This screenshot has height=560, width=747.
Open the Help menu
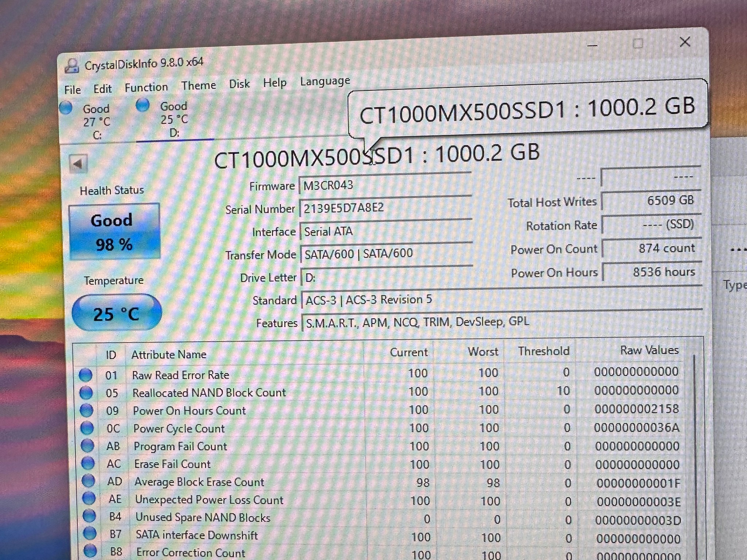(275, 83)
